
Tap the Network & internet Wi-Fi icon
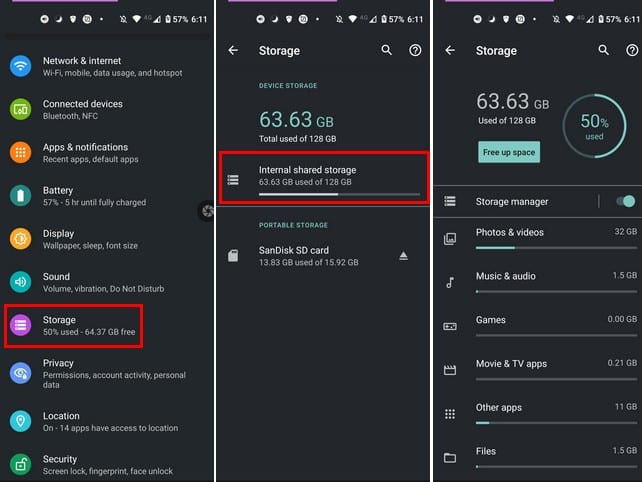click(21, 66)
